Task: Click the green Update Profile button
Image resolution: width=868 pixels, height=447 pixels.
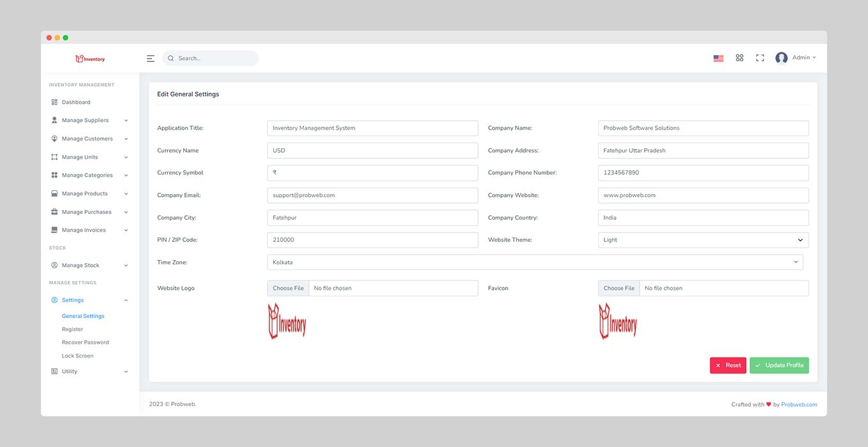Action: (x=779, y=365)
